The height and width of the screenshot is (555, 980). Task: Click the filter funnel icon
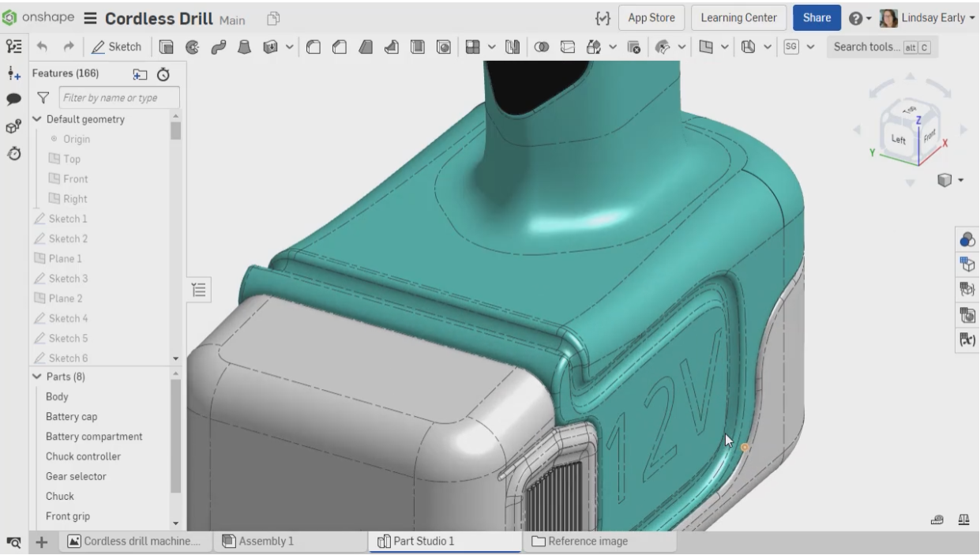[44, 98]
